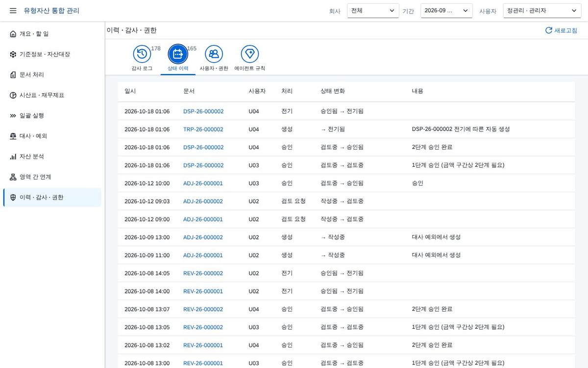Open REV-26-000002 link dated 2026-10-08 13:07
The width and height of the screenshot is (588, 368).
click(203, 309)
